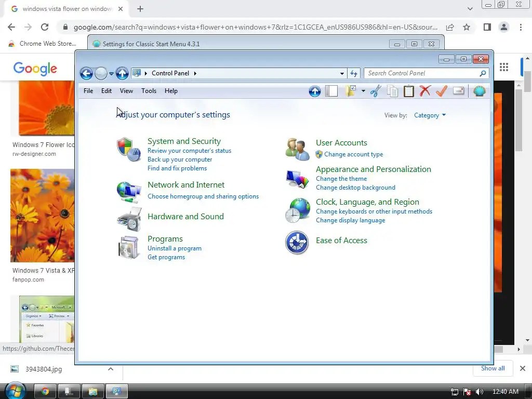Image resolution: width=532 pixels, height=399 pixels.
Task: Expand the 3943804.jpg download options chevron
Action: [x=111, y=369]
